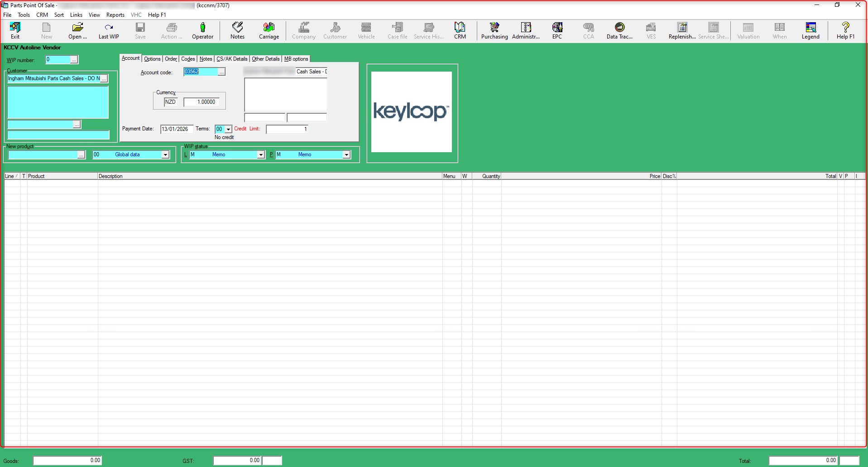Click the Company toolbar icon
Image resolution: width=868 pixels, height=467 pixels.
click(304, 31)
